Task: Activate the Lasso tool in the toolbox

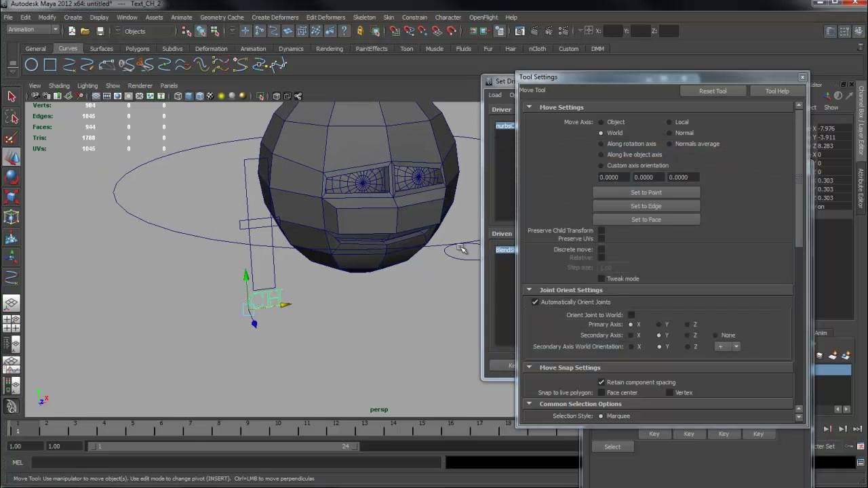Action: [12, 117]
